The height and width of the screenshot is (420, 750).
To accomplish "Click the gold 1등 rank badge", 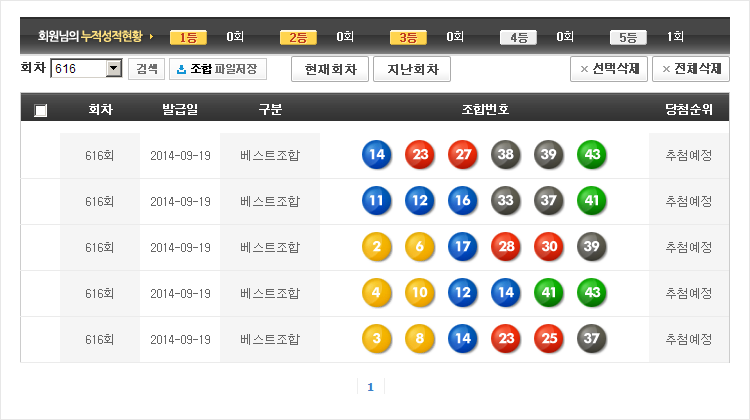I will pos(188,37).
